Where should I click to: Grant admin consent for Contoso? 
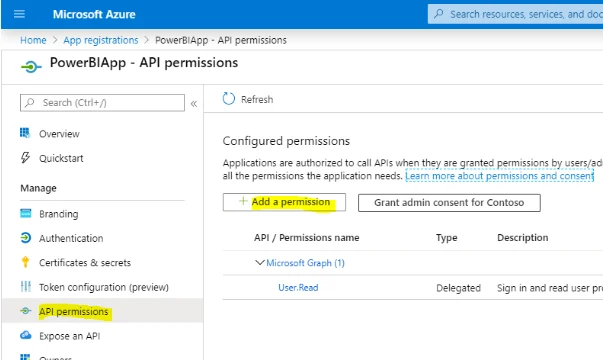[x=449, y=203]
